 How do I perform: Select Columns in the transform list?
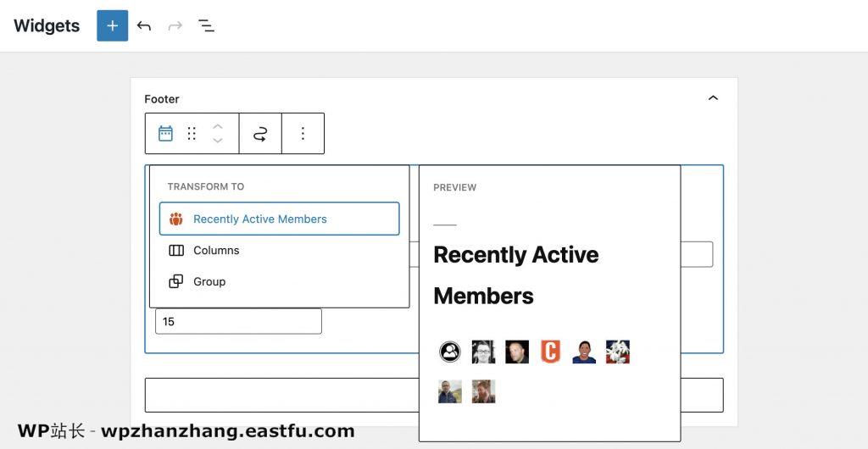pyautogui.click(x=216, y=250)
